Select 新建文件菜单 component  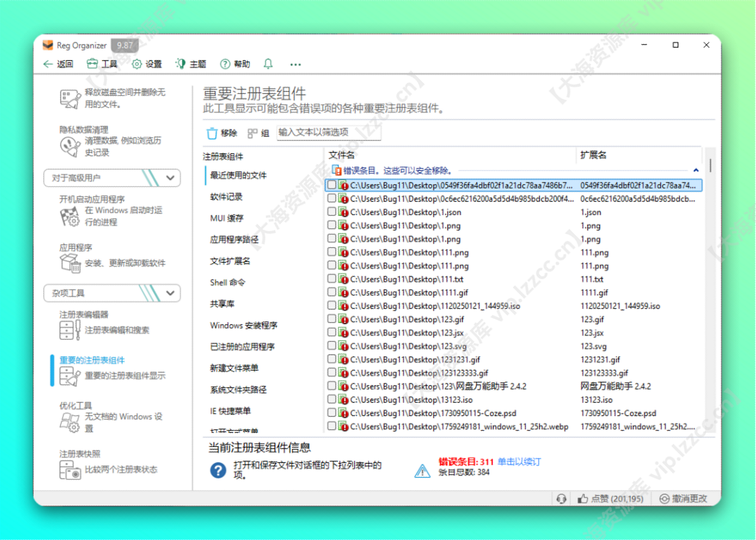click(234, 368)
